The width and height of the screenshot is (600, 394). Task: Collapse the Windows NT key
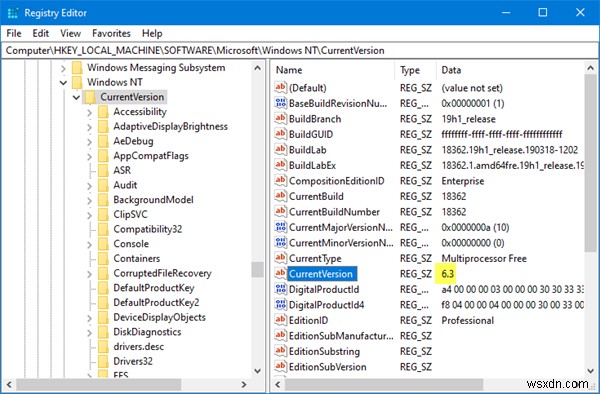click(64, 83)
